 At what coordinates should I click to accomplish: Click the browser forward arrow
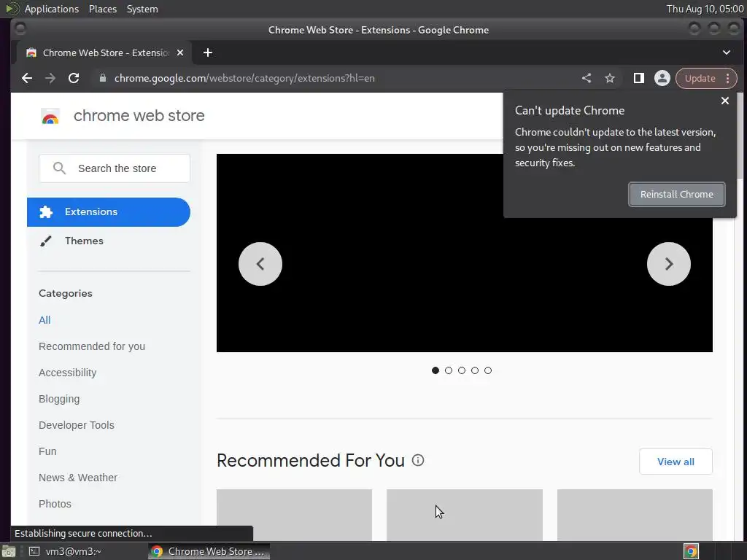pyautogui.click(x=50, y=78)
